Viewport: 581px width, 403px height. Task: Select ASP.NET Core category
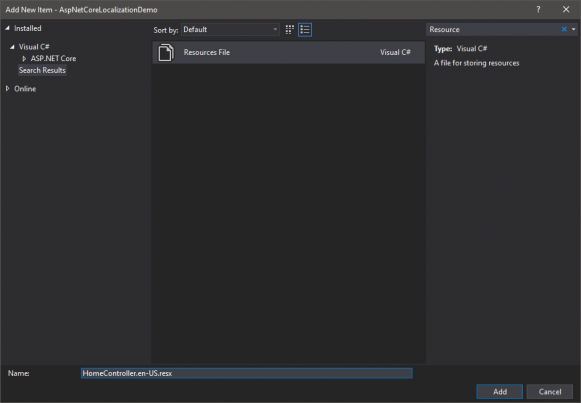coord(53,59)
